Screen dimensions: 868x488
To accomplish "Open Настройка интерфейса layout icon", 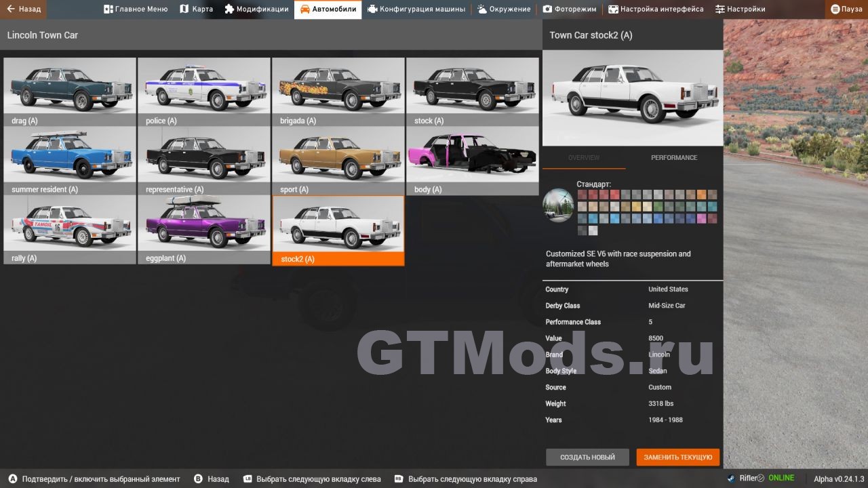I will pos(613,9).
